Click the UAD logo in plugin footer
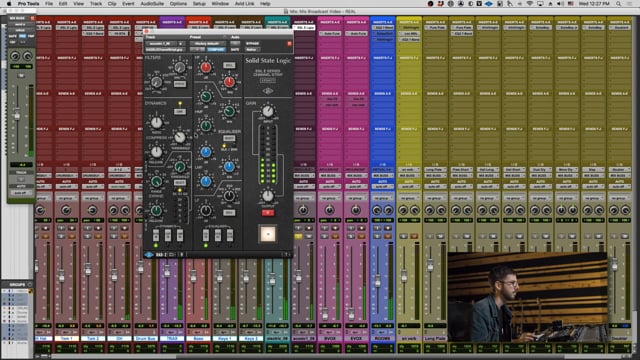Screen dimensions: 640x360 coord(149,255)
